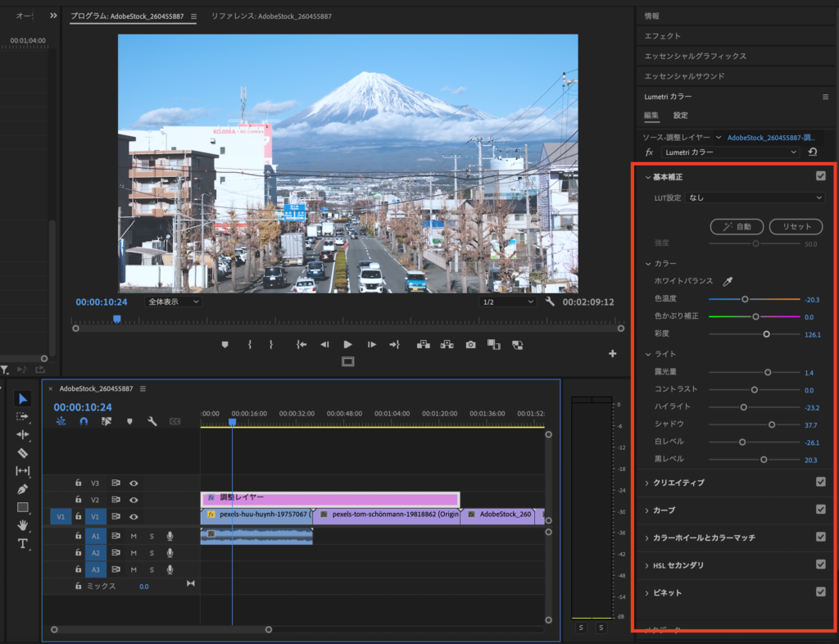Disable the ビネット checkbox
839x644 pixels.
(820, 592)
